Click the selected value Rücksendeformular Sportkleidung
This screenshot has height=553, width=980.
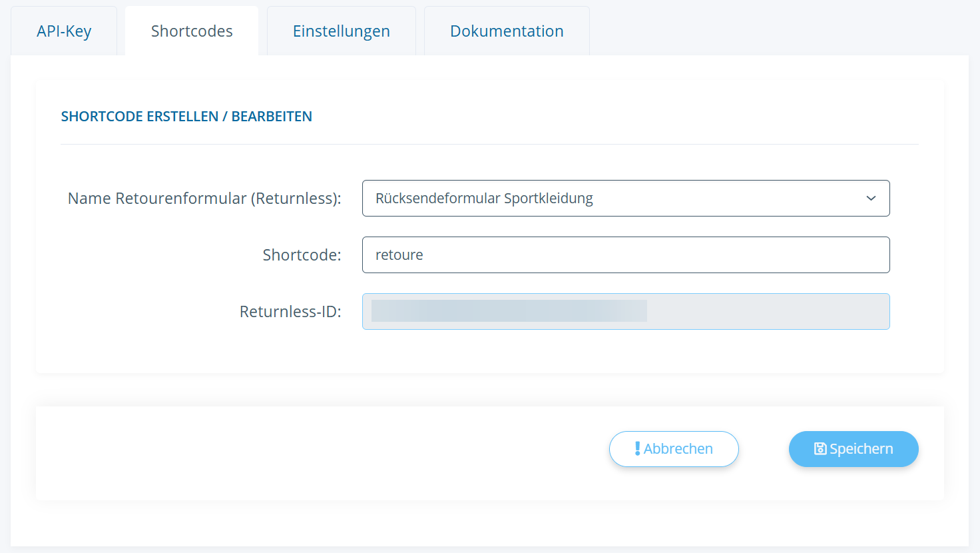[484, 199]
